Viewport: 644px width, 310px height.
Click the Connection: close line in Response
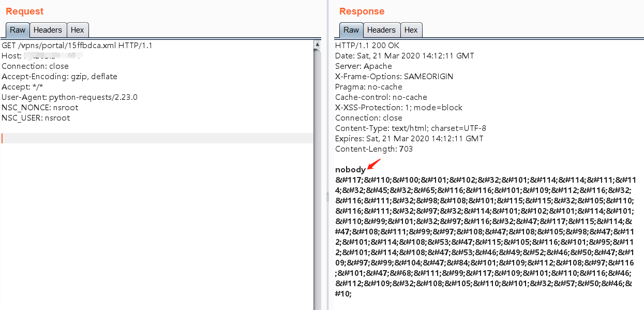(369, 118)
